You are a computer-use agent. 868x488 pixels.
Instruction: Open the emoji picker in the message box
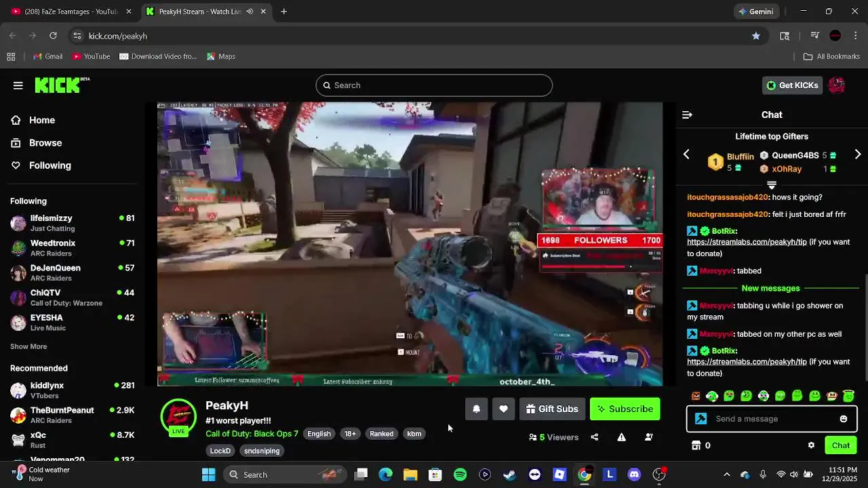point(844,419)
